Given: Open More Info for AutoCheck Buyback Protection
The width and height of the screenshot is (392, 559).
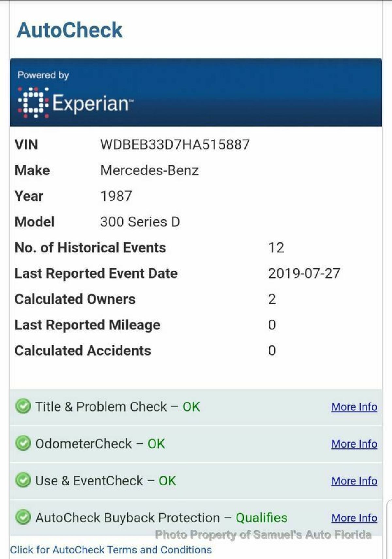Looking at the screenshot, I should pos(354,518).
